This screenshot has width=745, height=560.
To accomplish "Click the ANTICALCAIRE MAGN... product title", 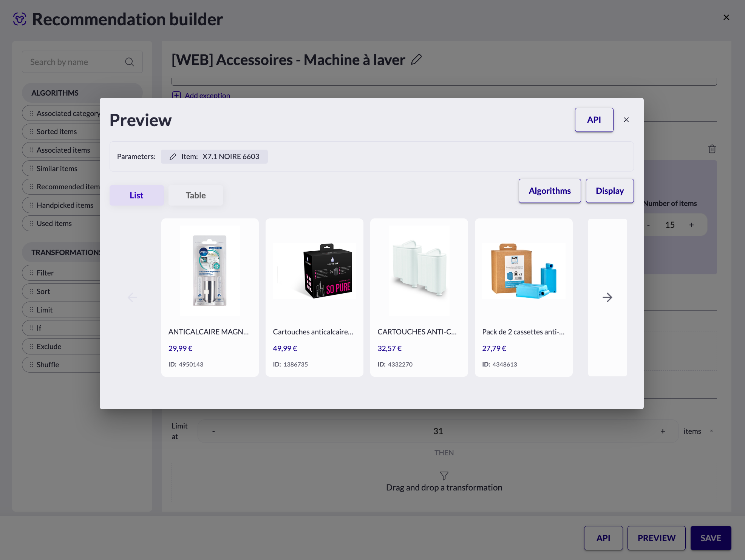I will tap(209, 332).
